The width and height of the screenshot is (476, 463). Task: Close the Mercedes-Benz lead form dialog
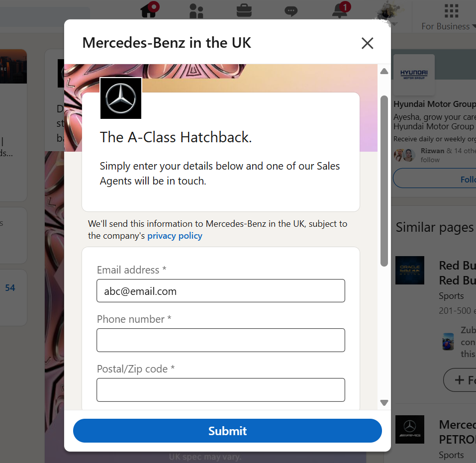367,43
